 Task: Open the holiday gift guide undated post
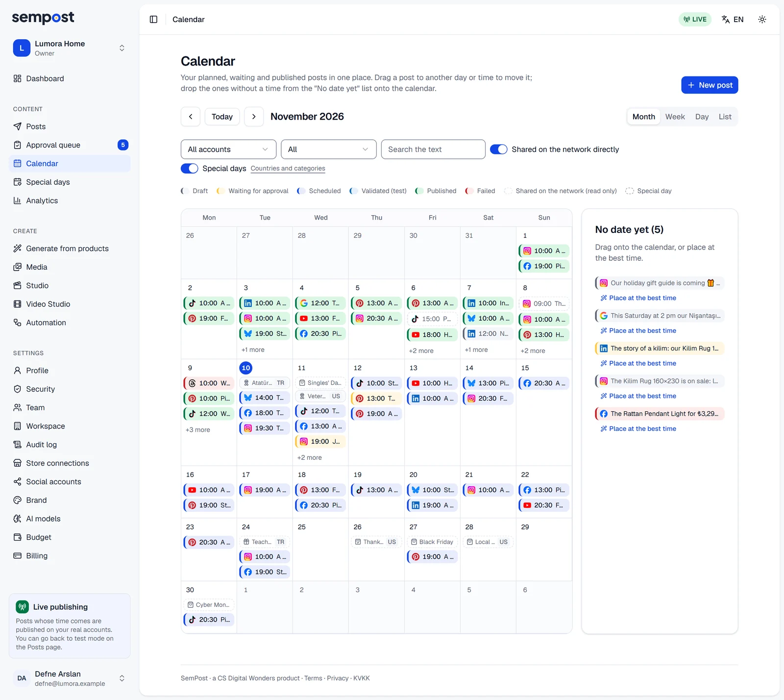(660, 283)
